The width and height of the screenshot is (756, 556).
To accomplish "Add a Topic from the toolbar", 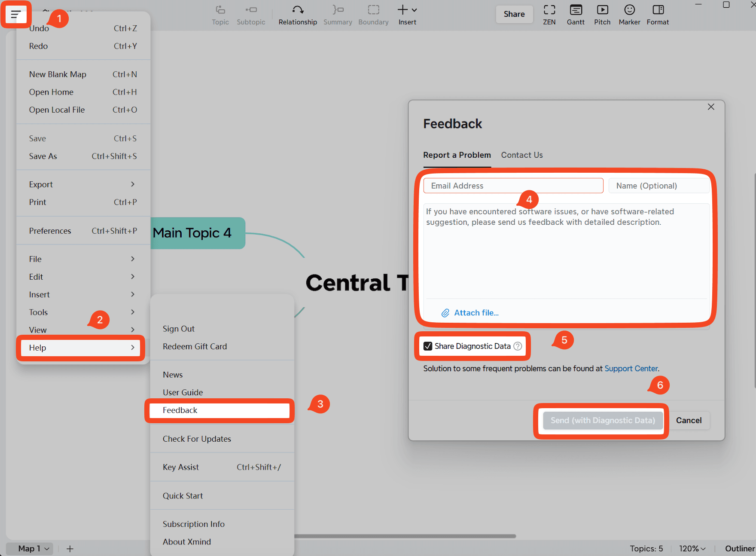I will click(x=220, y=15).
